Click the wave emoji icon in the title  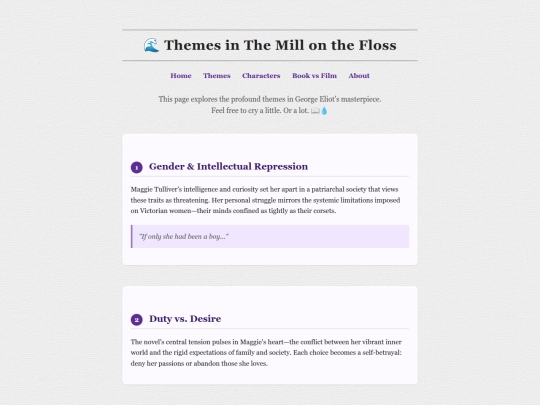152,45
